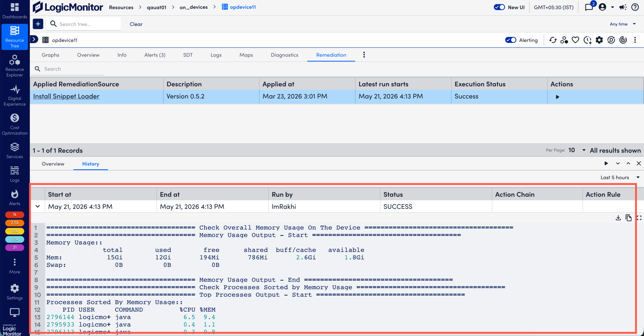Open the Any time range dropdown

(623, 24)
